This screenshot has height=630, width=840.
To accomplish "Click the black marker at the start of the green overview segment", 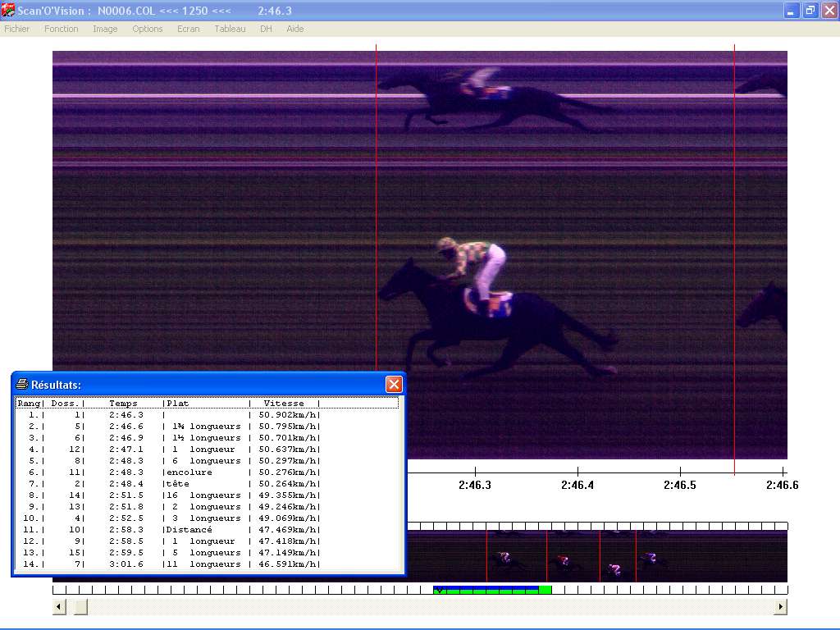I will [x=440, y=590].
